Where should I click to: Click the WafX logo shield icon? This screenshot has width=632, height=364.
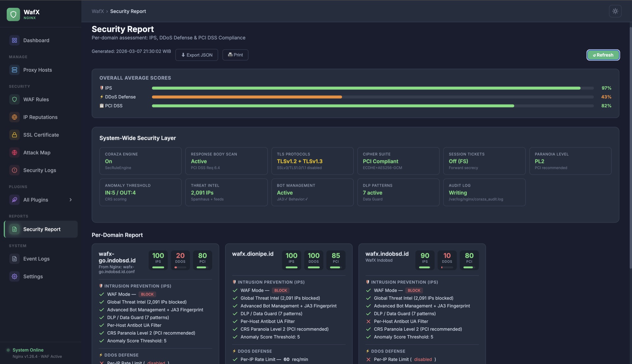coord(13,13)
